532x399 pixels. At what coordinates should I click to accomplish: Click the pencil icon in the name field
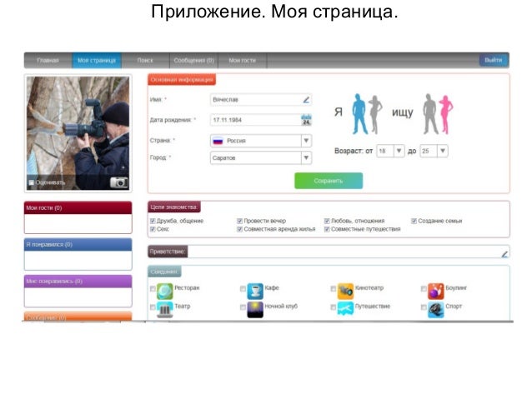[x=306, y=100]
